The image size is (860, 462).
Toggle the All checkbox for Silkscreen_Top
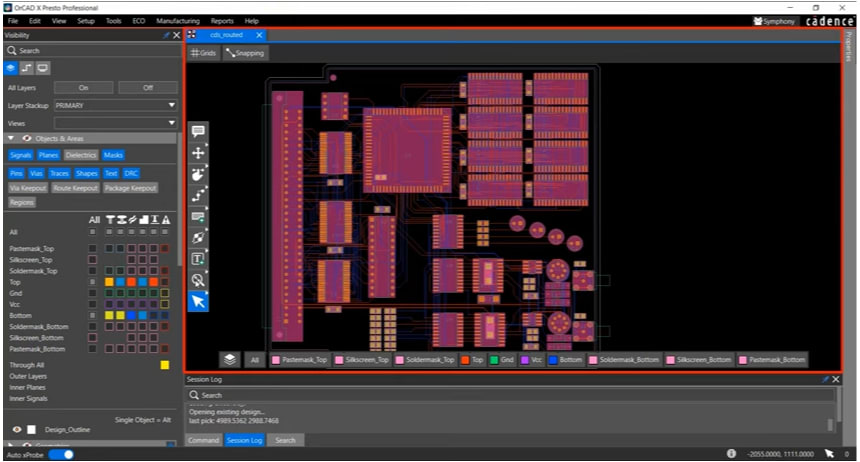click(92, 260)
